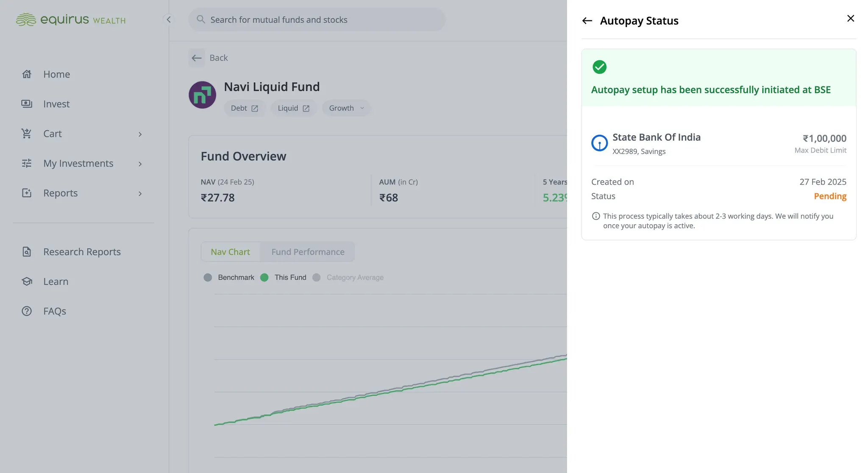Viewport: 868px width, 473px height.
Task: Click the Navi Liquid Fund logo
Action: [202, 95]
